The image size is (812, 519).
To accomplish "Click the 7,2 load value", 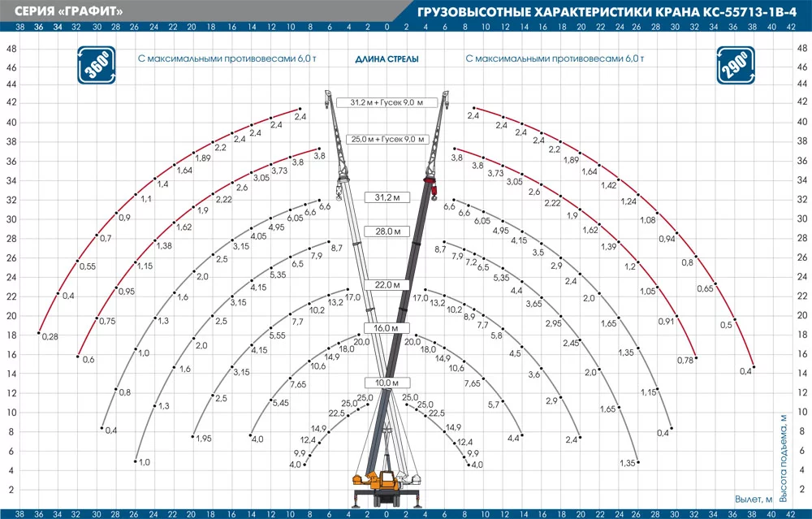I will click(471, 262).
